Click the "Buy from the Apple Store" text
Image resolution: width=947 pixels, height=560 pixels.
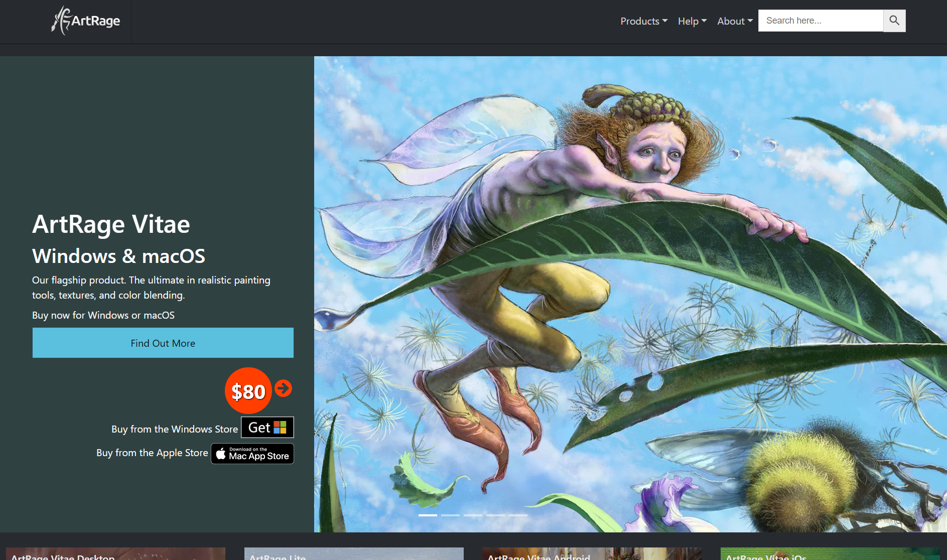pos(152,453)
